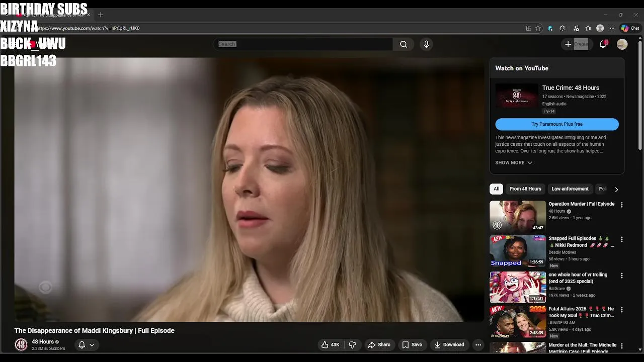The width and height of the screenshot is (644, 362).
Task: Open True Crime: 48 Hours title link
Action: (571, 88)
